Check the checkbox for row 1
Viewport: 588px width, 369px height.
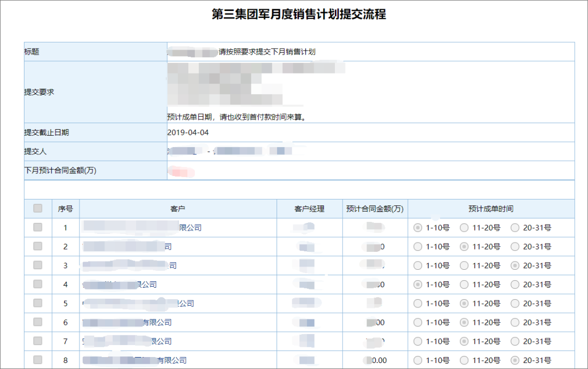point(38,227)
